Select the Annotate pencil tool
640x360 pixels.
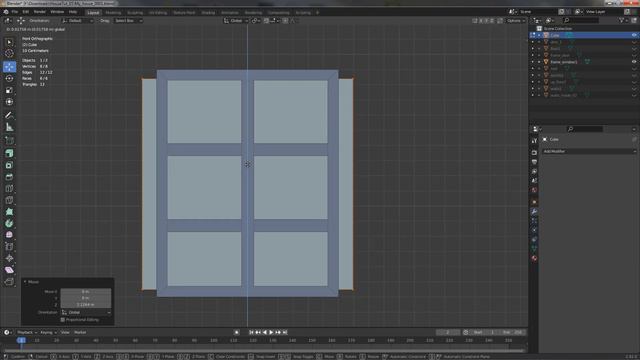9,116
